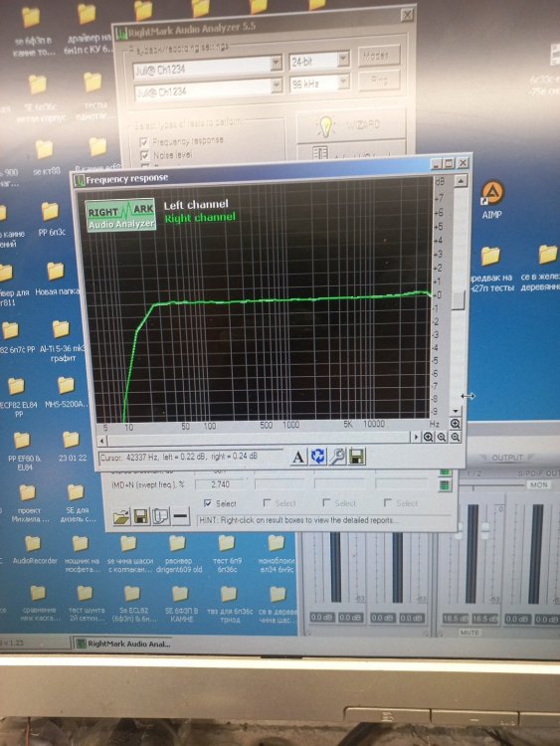Click the vertical dB scrollbar thumb
This screenshot has width=560, height=746.
click(x=459, y=300)
